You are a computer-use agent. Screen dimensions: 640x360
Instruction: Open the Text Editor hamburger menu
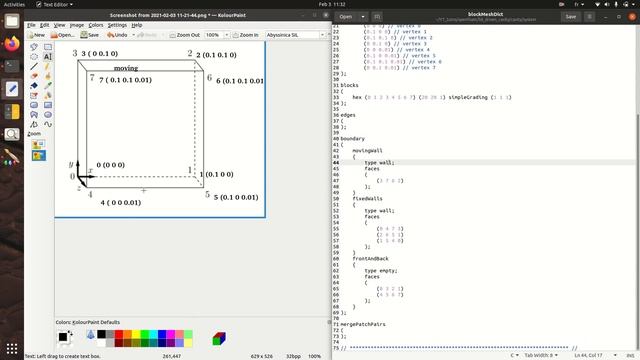tap(589, 17)
